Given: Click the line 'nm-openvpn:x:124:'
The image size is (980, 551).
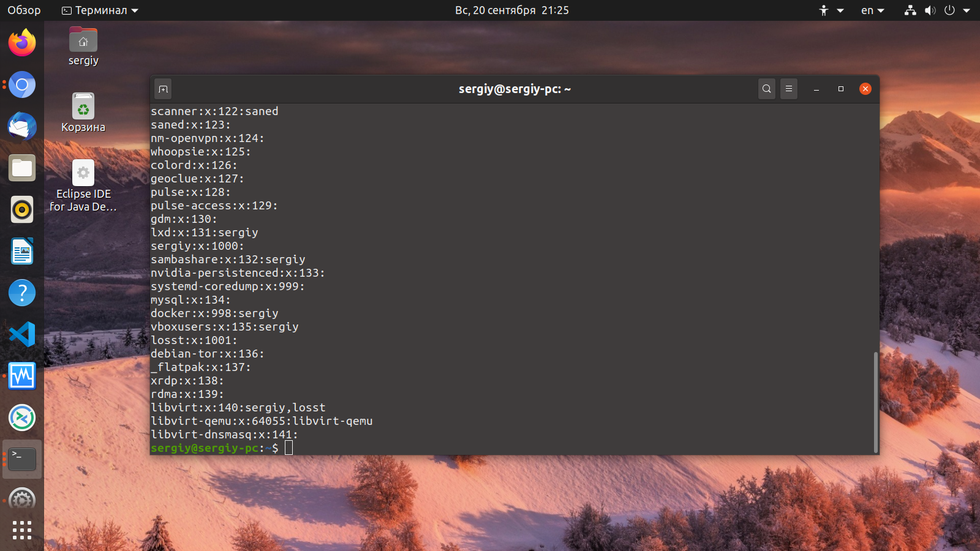Looking at the screenshot, I should [208, 138].
